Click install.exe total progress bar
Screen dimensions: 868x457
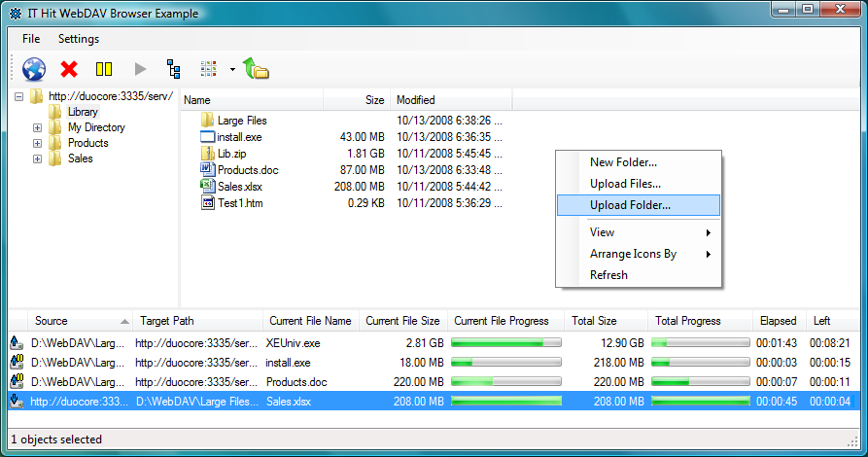(700, 363)
